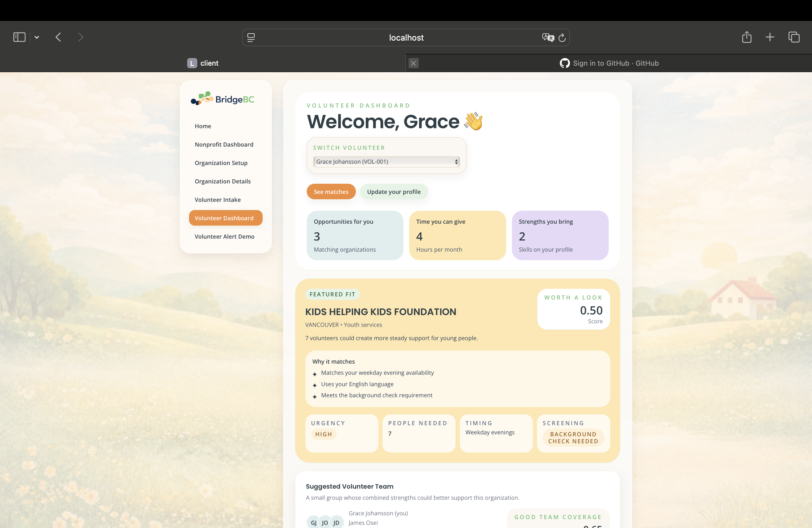Switch to the GitHub sign-in tab
The height and width of the screenshot is (528, 812).
(609, 63)
